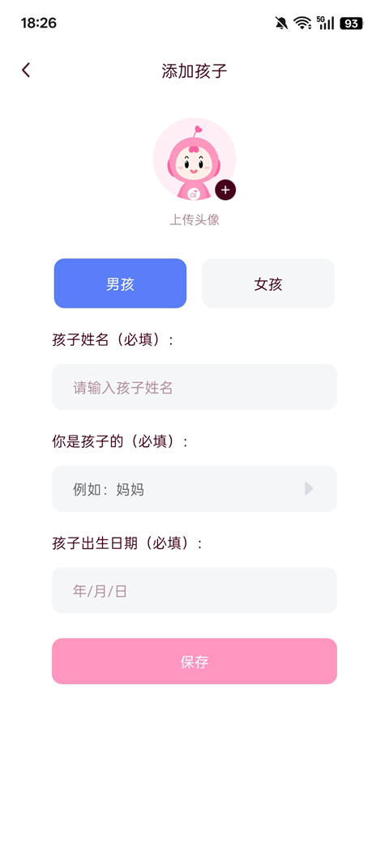Screen dimensions: 389x868
Task: Tap the 5G signal bars icon
Action: [x=325, y=23]
